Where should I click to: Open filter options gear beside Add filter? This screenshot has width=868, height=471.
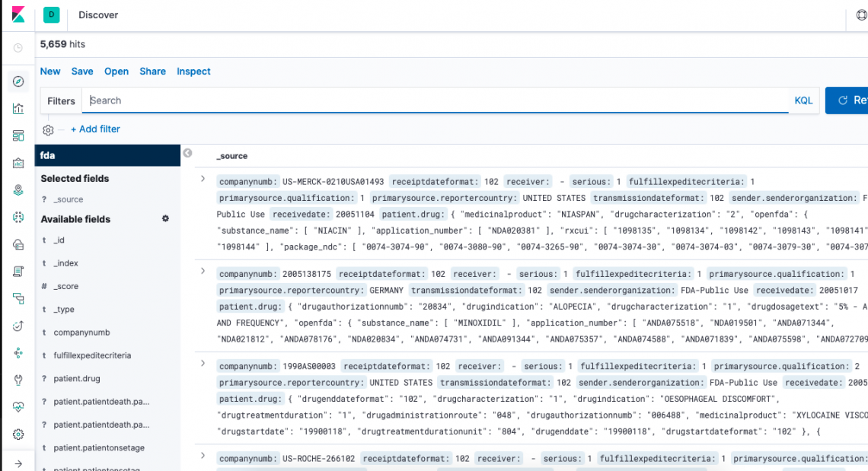pyautogui.click(x=48, y=130)
